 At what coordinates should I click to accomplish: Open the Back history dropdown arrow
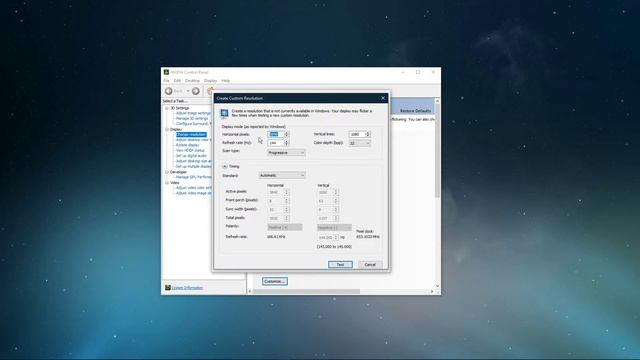tap(188, 91)
